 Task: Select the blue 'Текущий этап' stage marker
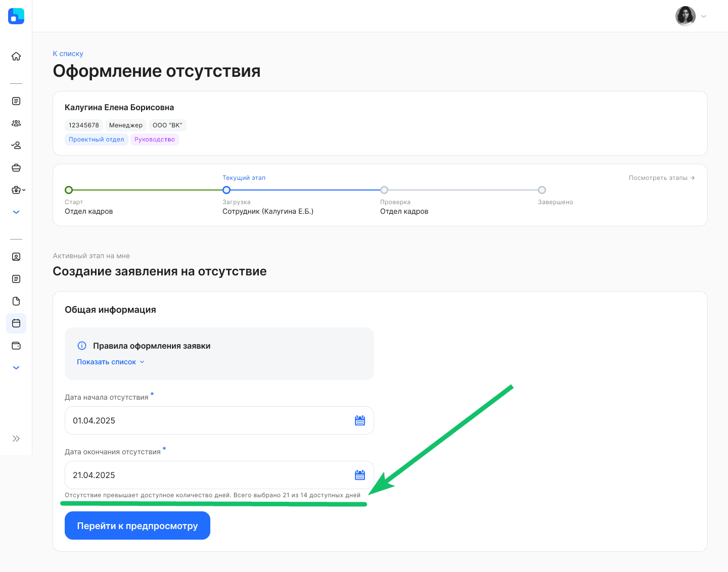[226, 190]
